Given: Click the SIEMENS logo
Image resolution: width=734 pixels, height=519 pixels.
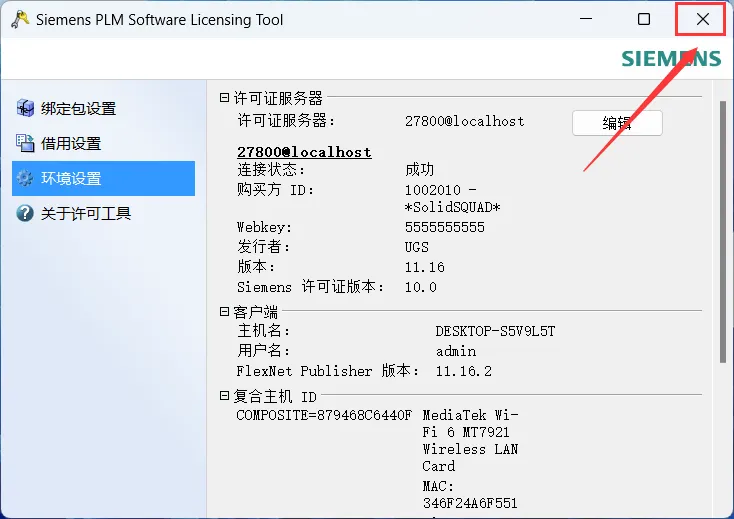Looking at the screenshot, I should tap(671, 58).
